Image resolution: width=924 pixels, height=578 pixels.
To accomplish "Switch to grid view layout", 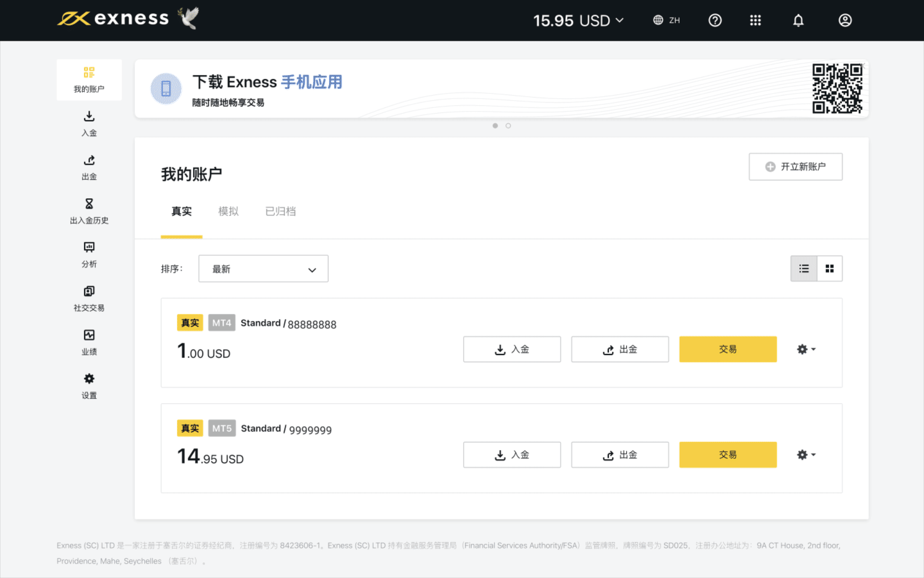I will point(830,269).
